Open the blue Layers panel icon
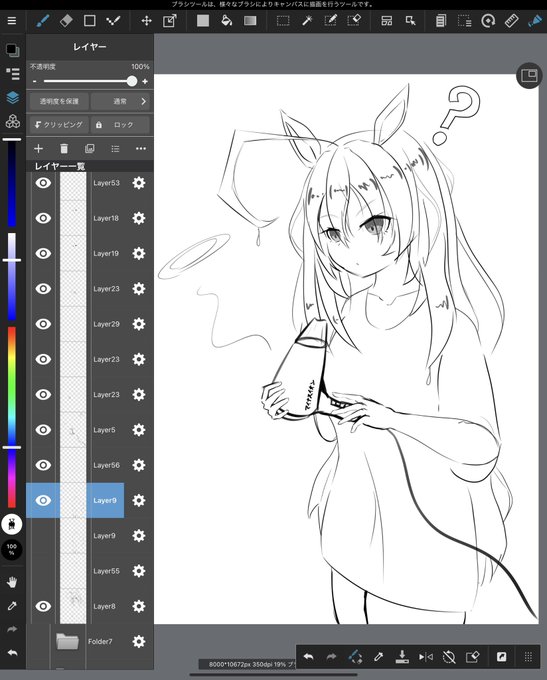 [13, 98]
